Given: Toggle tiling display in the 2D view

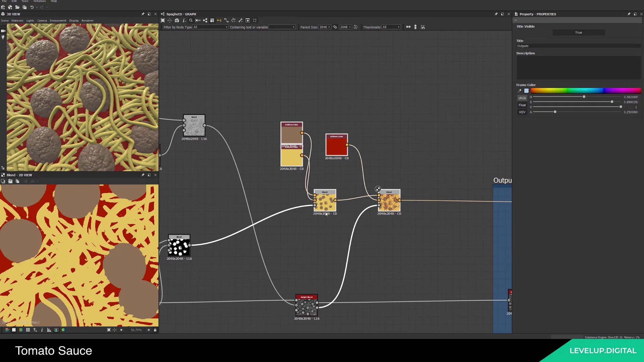Looking at the screenshot, I should point(28,330).
